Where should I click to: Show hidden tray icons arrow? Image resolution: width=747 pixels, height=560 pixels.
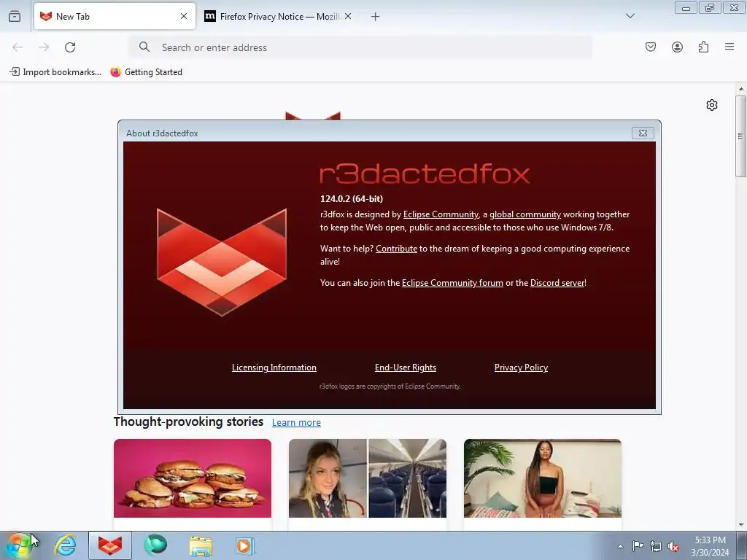coord(620,546)
